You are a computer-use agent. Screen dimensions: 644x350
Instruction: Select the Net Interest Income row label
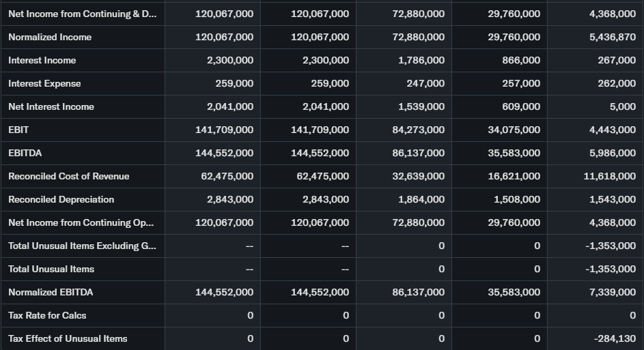[51, 106]
